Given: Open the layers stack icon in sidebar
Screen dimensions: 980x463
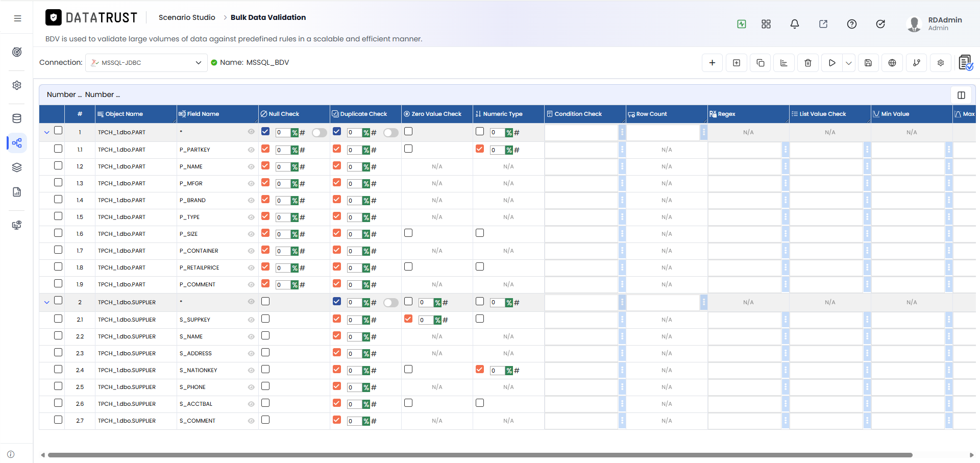Looking at the screenshot, I should [x=17, y=167].
